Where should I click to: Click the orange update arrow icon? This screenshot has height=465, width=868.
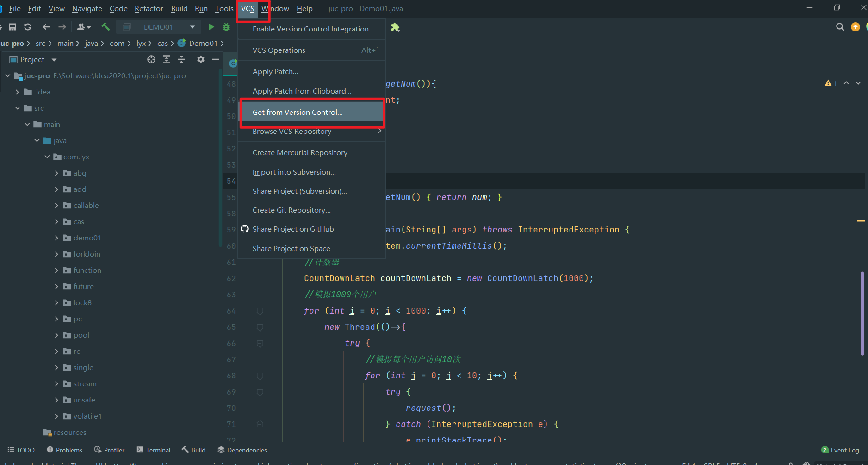point(856,27)
